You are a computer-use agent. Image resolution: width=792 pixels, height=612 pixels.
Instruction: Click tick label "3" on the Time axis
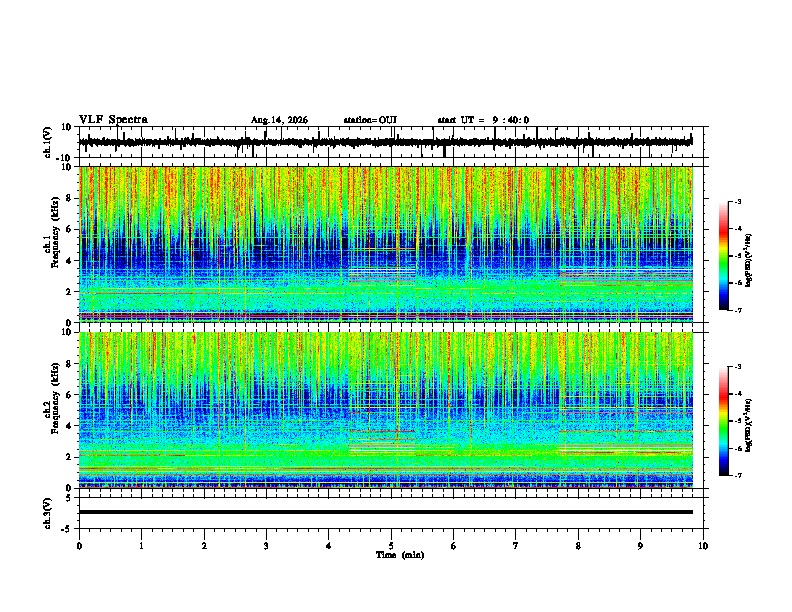click(x=266, y=546)
